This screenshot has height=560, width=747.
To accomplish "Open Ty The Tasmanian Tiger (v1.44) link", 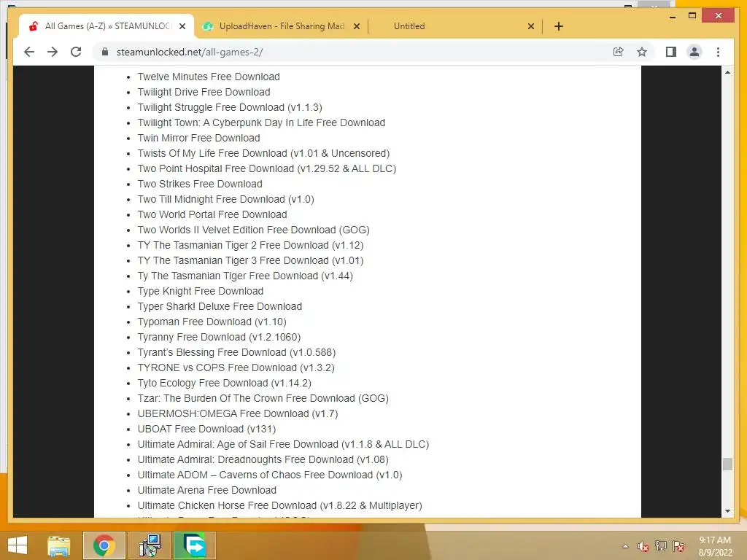I will click(x=245, y=276).
